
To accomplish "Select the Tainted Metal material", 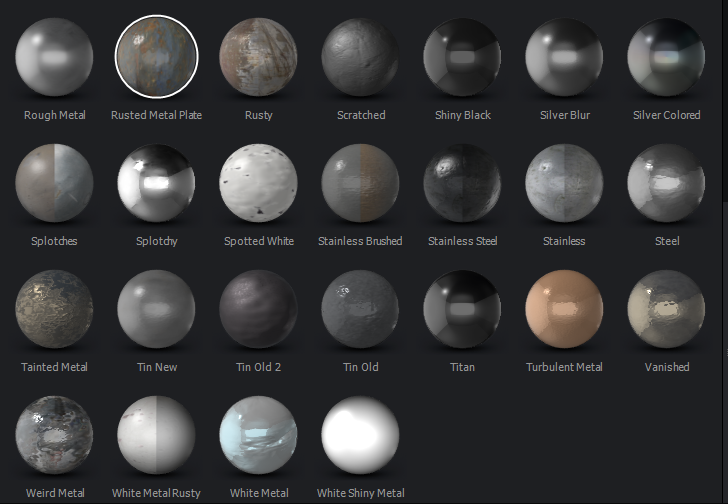I will (x=55, y=309).
